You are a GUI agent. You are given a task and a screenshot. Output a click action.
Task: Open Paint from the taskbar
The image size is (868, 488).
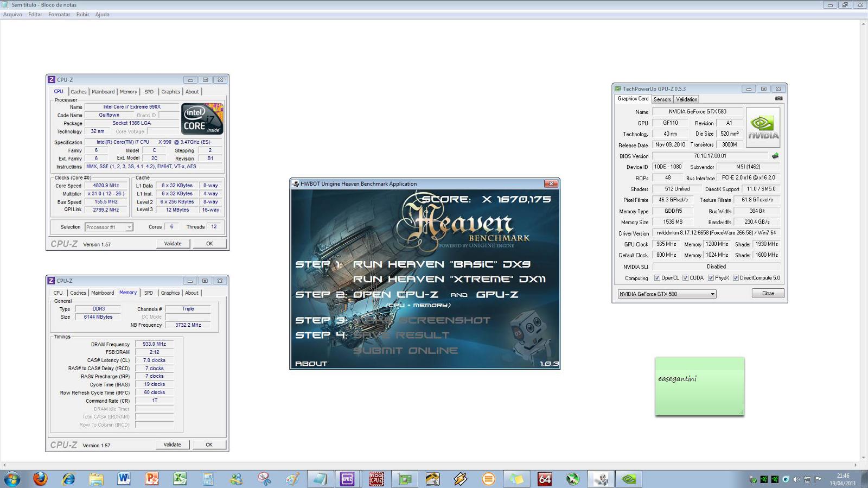(x=292, y=479)
